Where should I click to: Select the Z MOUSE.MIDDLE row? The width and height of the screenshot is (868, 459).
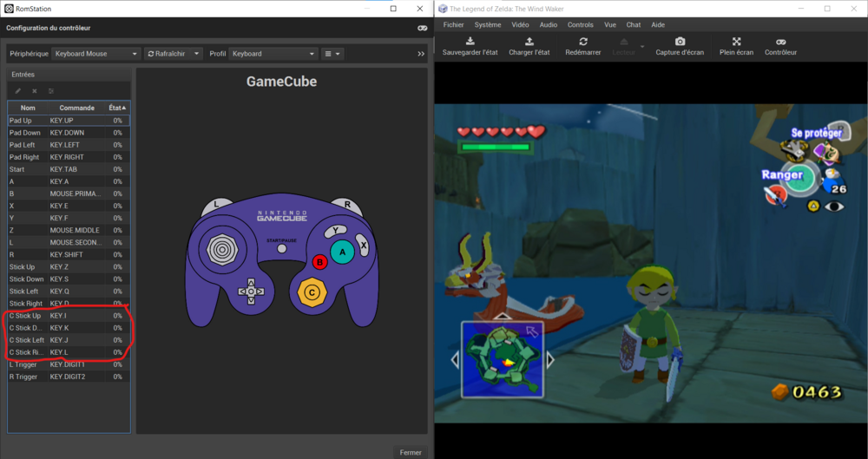click(69, 230)
